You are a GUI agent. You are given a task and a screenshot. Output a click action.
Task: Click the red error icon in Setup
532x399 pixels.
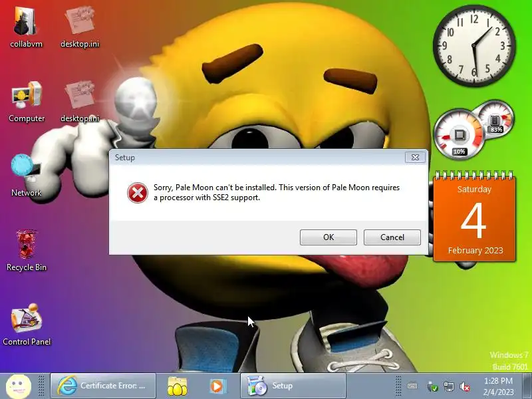point(138,193)
